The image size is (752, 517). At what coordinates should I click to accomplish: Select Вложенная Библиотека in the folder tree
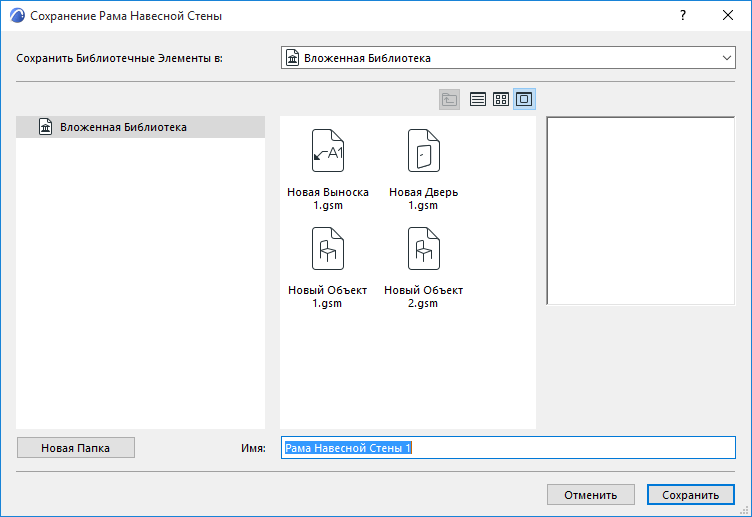(x=141, y=127)
